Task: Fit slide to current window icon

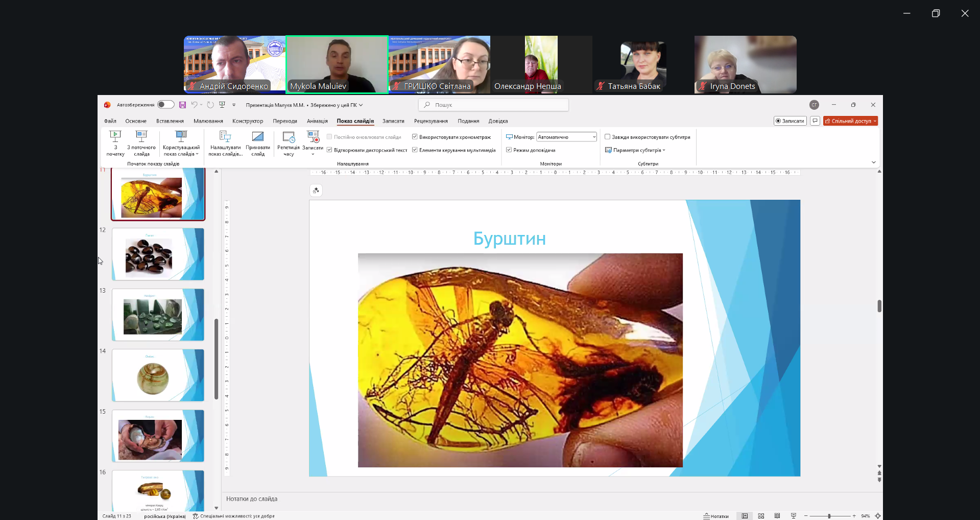Action: 878,516
